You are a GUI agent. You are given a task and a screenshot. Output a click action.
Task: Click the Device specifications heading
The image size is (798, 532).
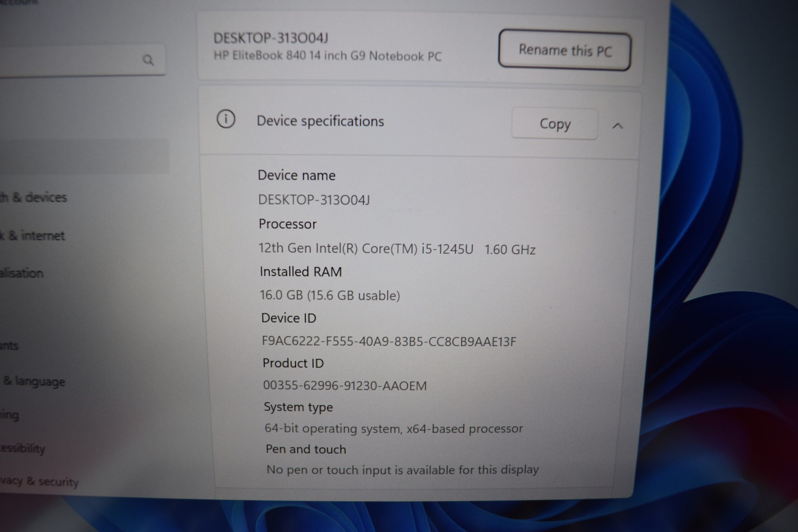point(320,121)
